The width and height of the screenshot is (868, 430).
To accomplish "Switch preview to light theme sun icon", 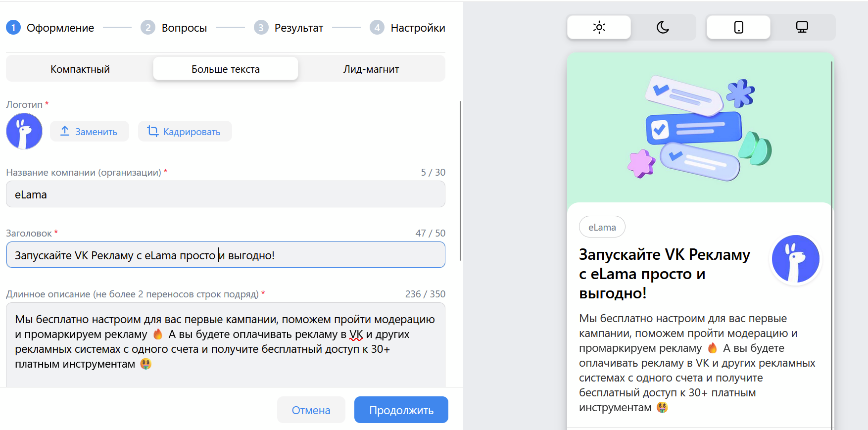I will click(599, 27).
